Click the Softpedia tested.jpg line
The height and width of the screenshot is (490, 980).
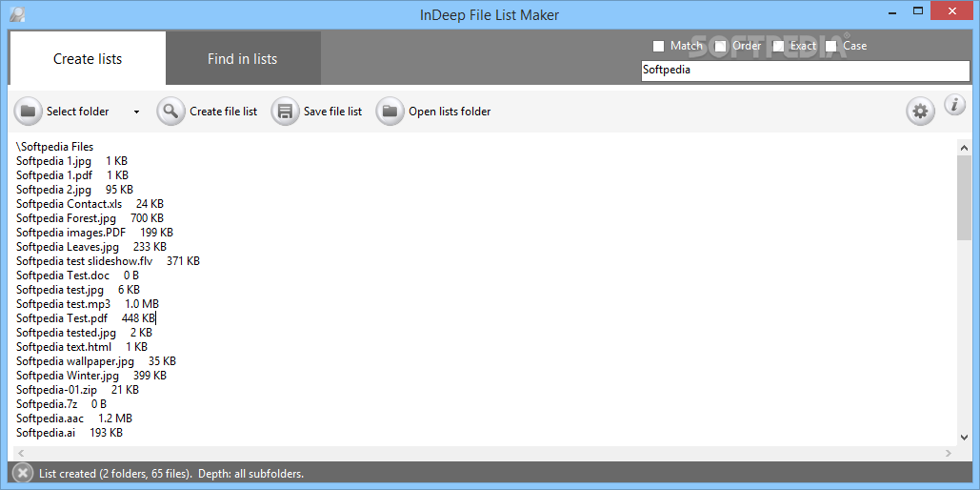tap(84, 333)
